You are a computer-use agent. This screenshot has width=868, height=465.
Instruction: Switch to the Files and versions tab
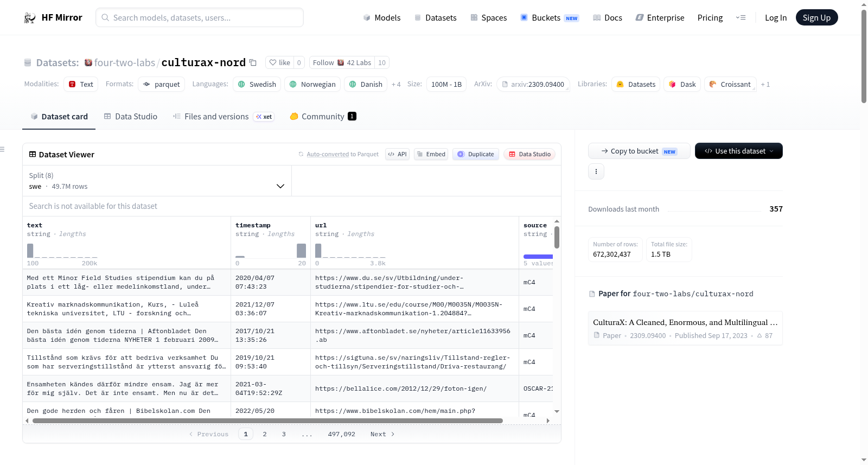(x=224, y=117)
